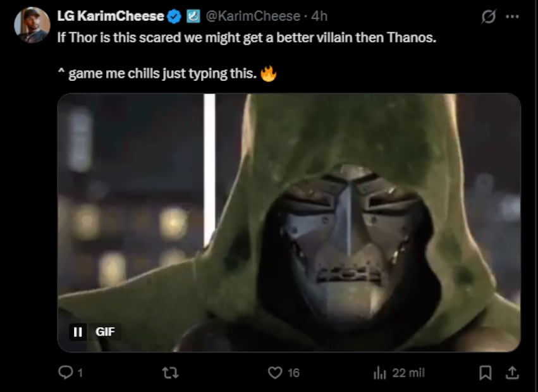Pause the playing GIF
The height and width of the screenshot is (392, 538).
pos(78,331)
